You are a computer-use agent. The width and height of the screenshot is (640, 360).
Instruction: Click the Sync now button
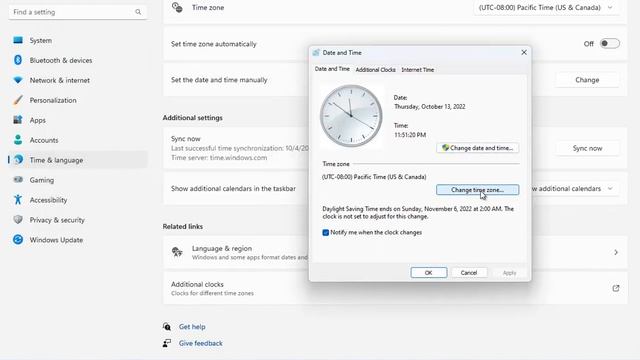click(587, 148)
